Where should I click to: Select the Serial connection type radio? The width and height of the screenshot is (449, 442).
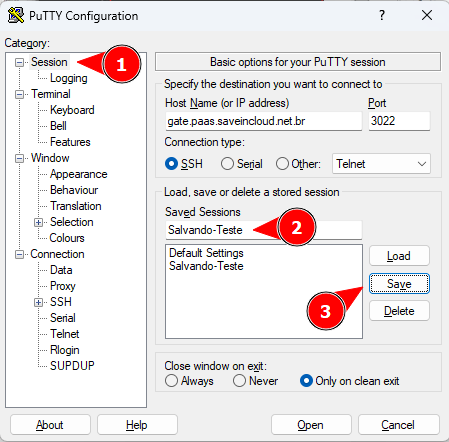(x=227, y=164)
